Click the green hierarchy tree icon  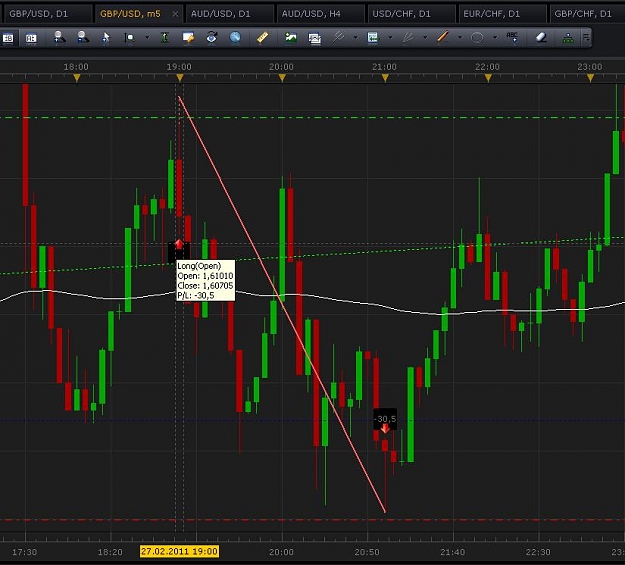(x=568, y=38)
